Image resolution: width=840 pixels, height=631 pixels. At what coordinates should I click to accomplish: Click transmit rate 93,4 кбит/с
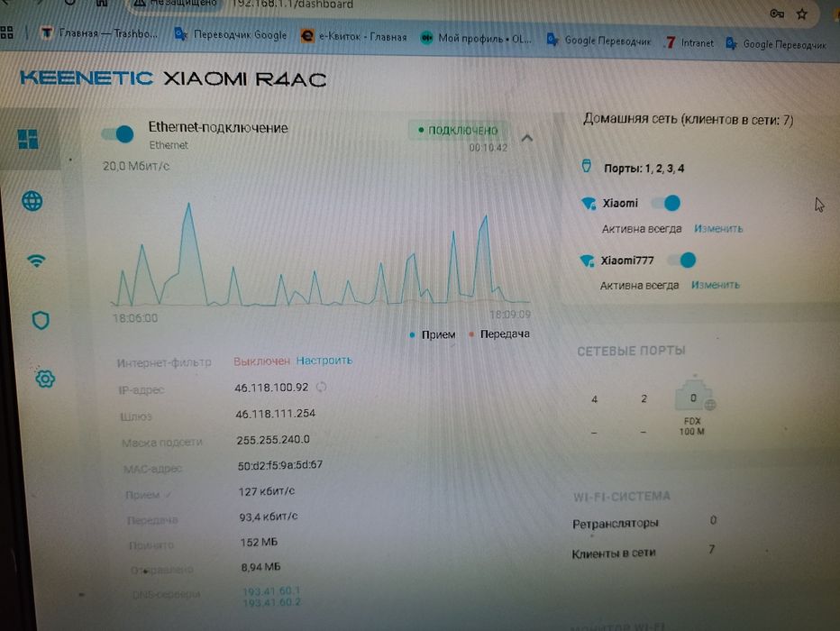point(269,517)
